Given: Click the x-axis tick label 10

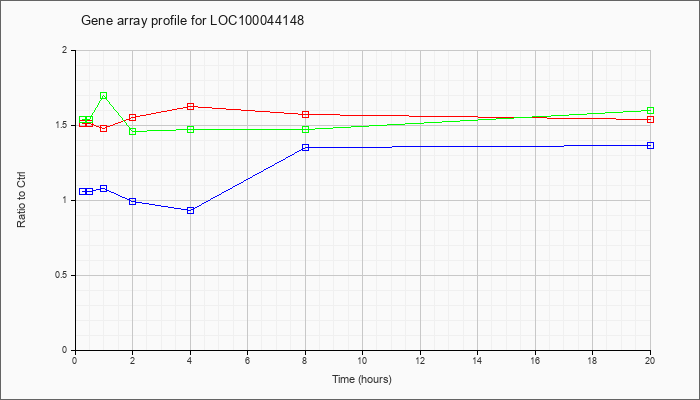Looking at the screenshot, I should pos(362,360).
